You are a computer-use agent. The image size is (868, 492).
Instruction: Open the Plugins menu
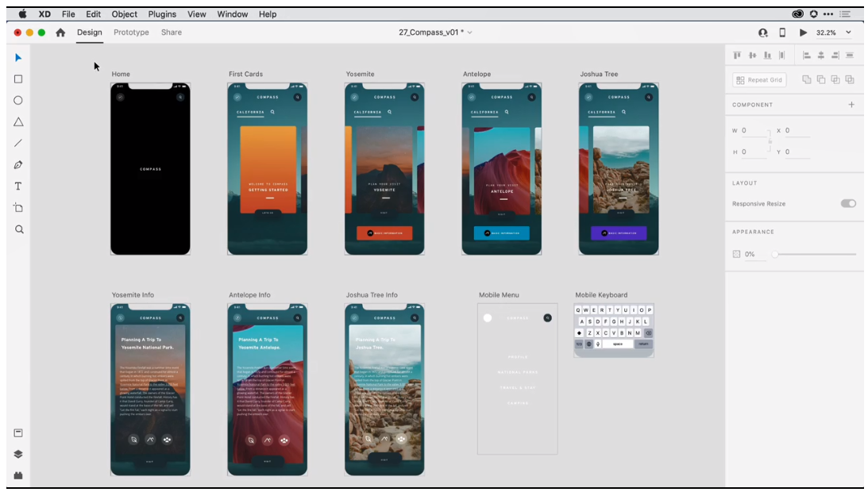click(x=162, y=14)
